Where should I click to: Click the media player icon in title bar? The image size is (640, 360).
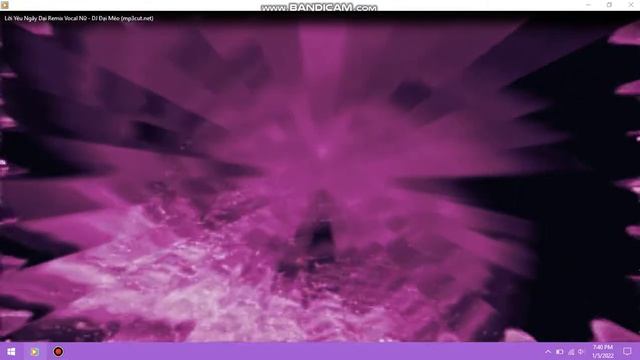tap(4, 5)
